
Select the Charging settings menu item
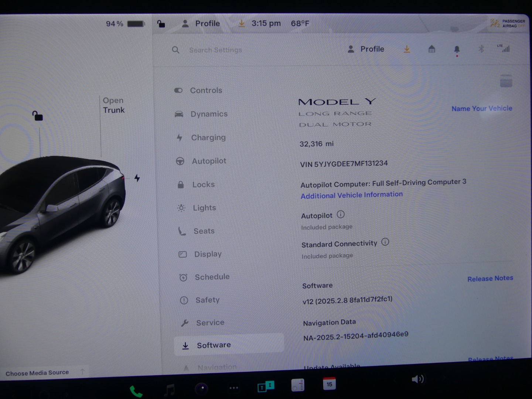point(208,137)
